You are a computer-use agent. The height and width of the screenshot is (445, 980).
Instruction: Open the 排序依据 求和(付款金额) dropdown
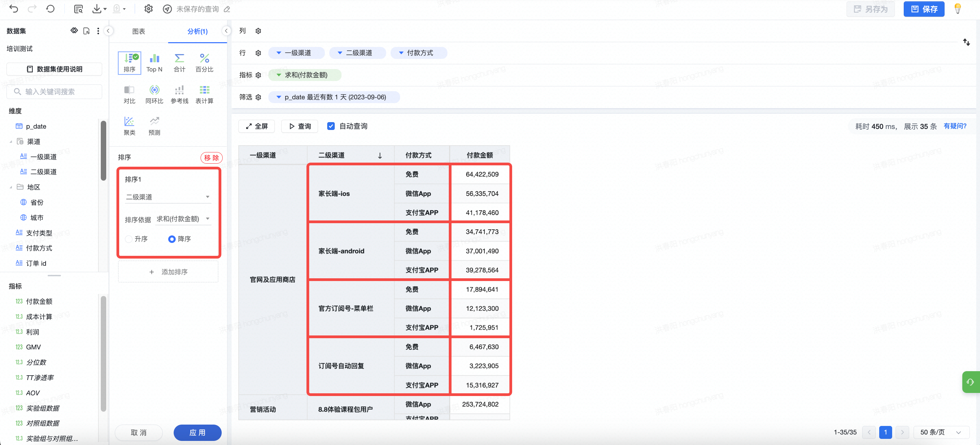point(183,218)
